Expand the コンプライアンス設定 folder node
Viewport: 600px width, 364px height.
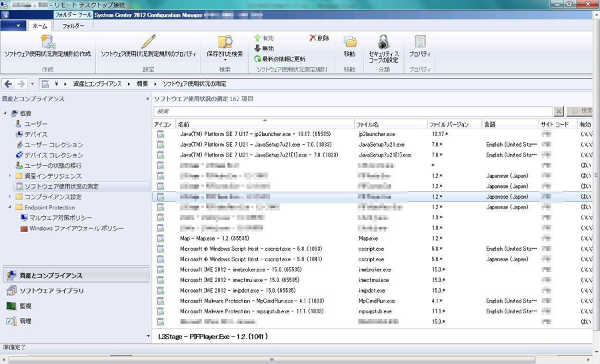(10, 197)
